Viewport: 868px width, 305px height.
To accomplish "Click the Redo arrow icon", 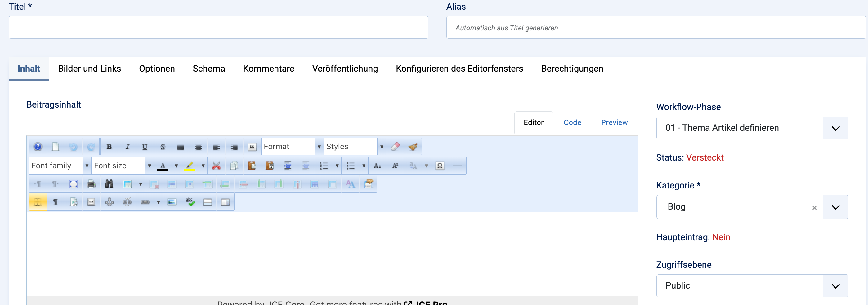I will coord(91,146).
